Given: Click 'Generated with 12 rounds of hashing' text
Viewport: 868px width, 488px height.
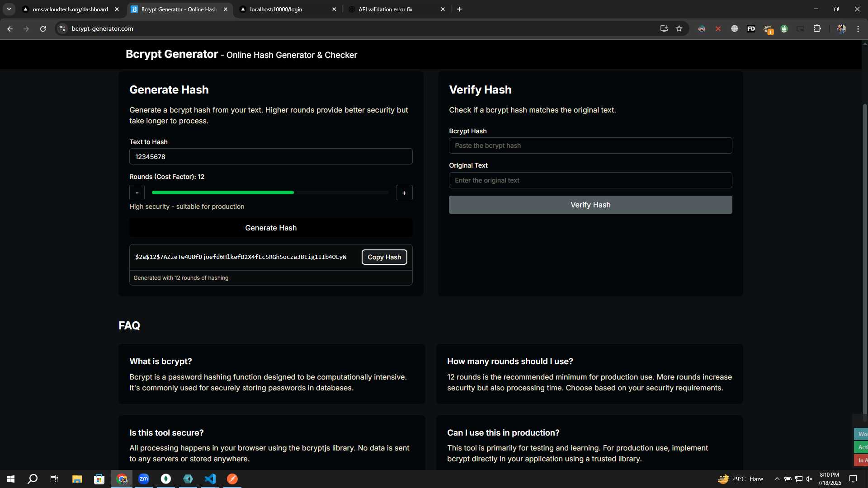Looking at the screenshot, I should pyautogui.click(x=181, y=278).
